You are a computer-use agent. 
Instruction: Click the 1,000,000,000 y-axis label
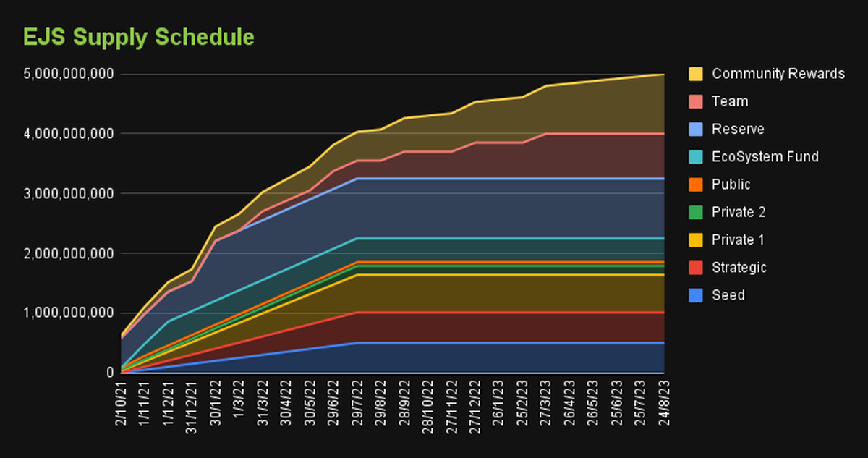(68, 313)
